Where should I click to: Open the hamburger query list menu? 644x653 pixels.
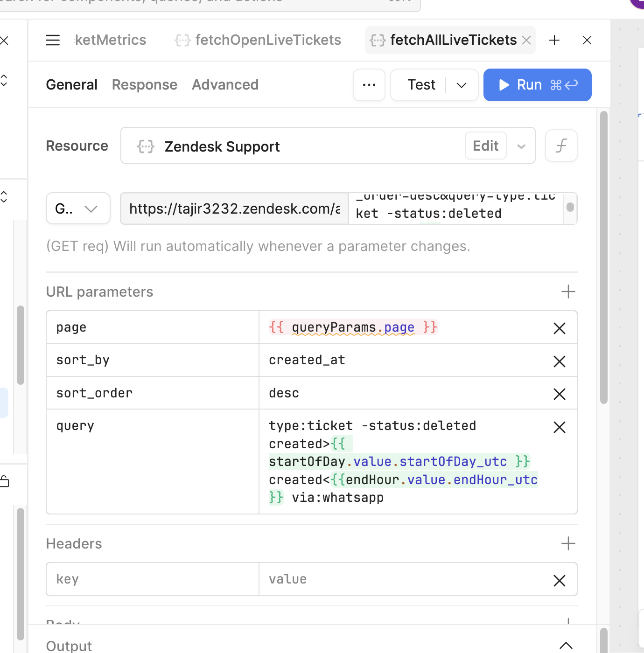pos(53,40)
